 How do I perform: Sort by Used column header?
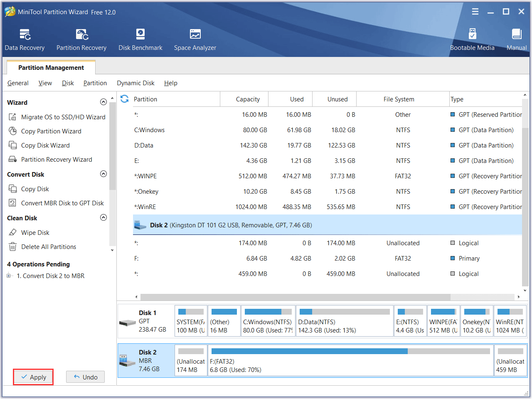[x=291, y=99]
